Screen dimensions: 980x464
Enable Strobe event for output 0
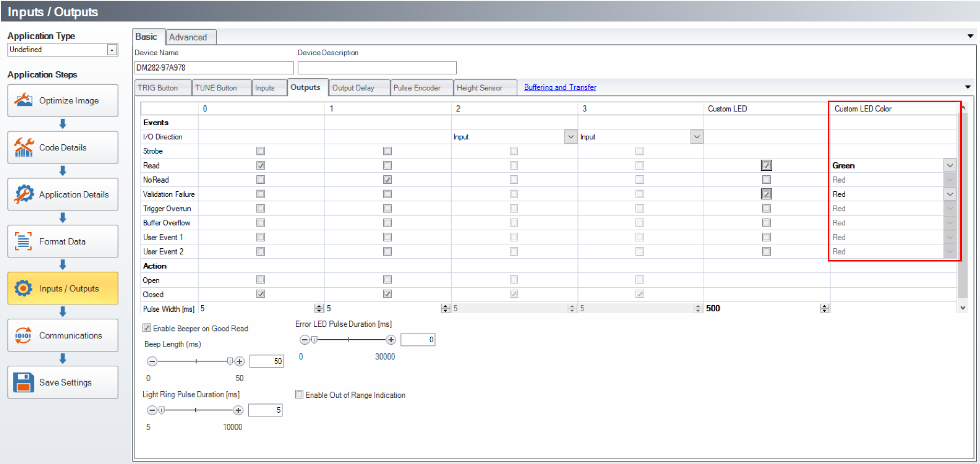[261, 151]
